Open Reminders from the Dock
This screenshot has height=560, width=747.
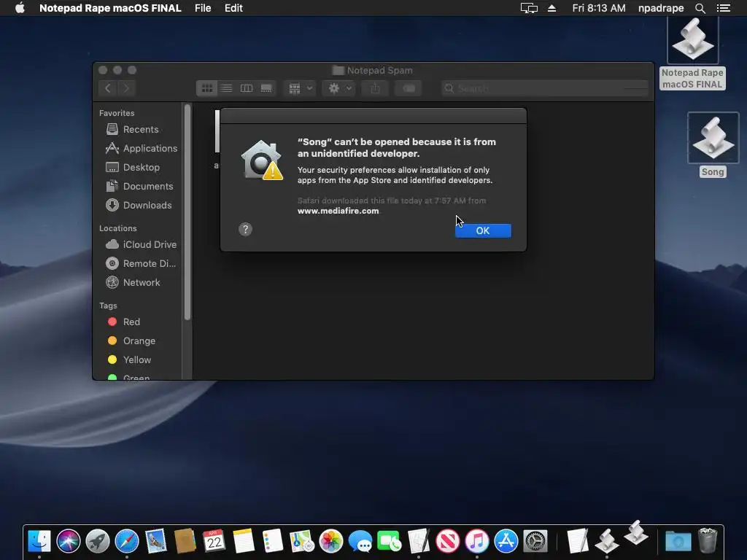click(x=273, y=542)
